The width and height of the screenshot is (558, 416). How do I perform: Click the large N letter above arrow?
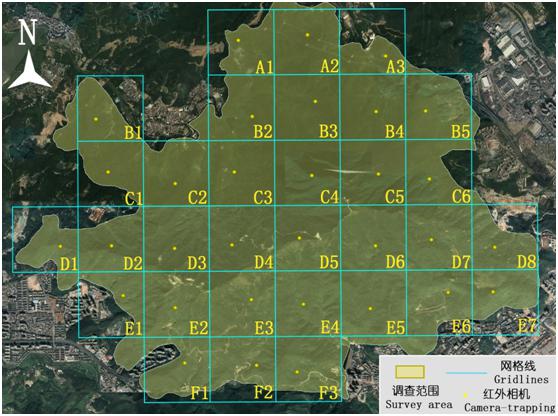28,32
